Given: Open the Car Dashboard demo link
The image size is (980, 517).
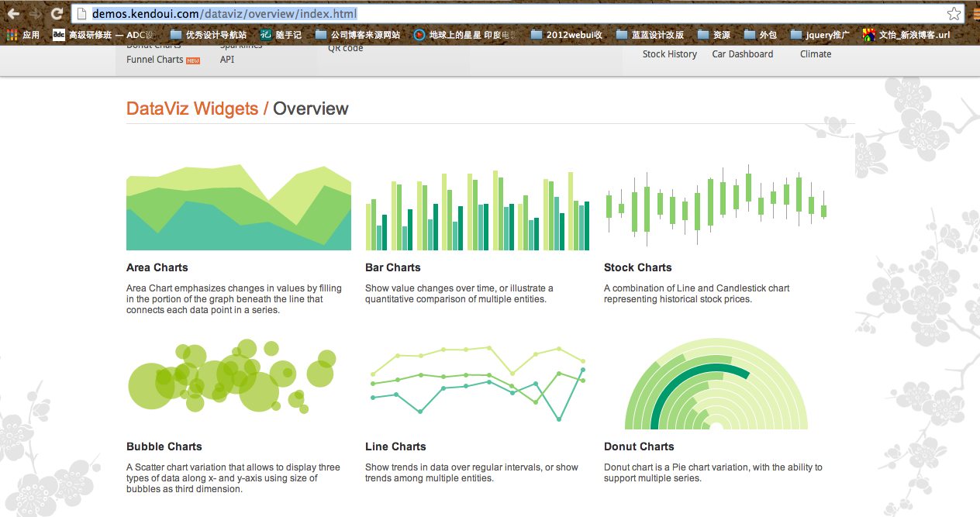Looking at the screenshot, I should click(742, 54).
